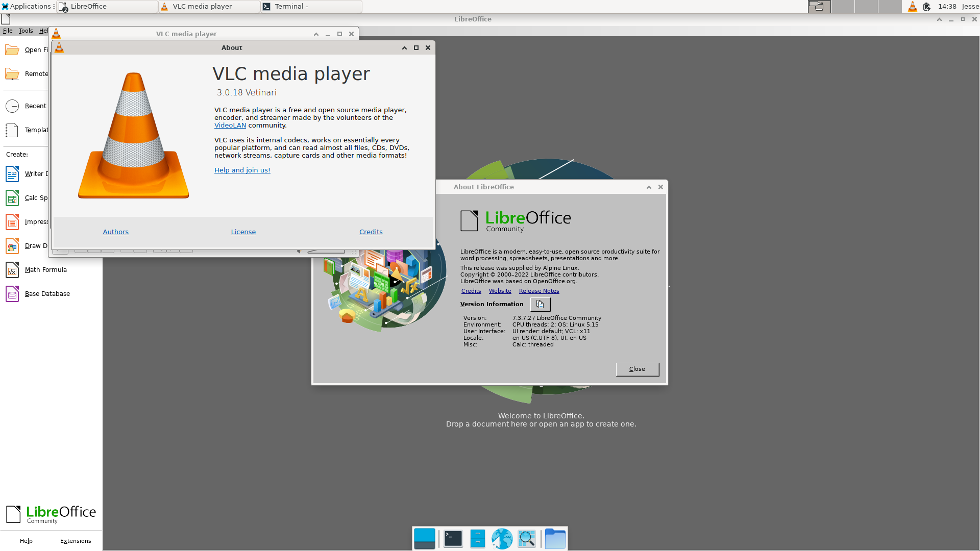Click the Recent Documents clock icon
Viewport: 980px width, 551px height.
tap(12, 106)
